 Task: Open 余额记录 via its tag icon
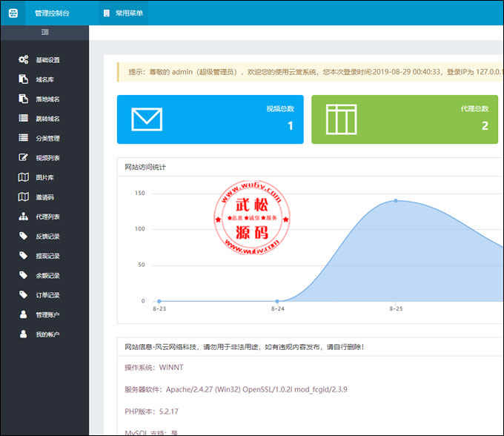[x=23, y=275]
